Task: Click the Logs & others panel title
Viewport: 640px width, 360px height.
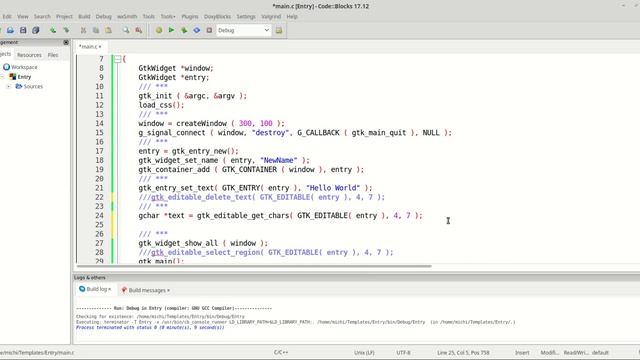Action: (x=90, y=278)
